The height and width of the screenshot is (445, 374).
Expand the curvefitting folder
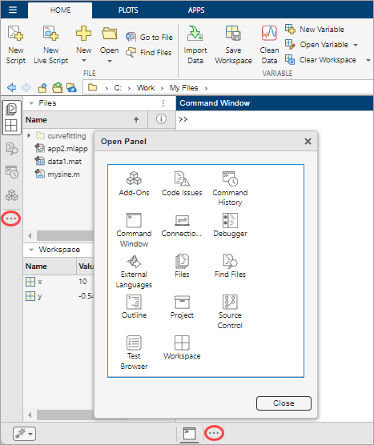click(x=29, y=136)
